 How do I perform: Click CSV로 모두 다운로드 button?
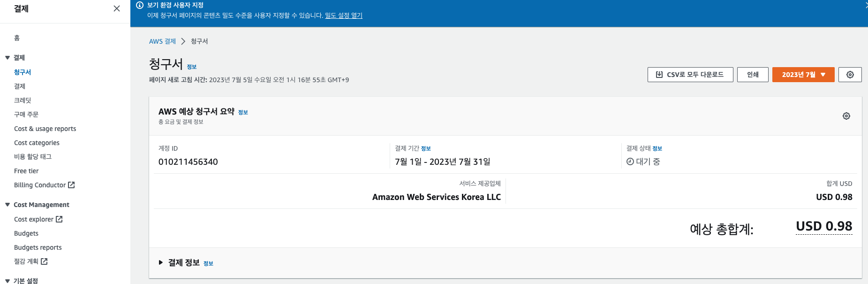(x=690, y=75)
